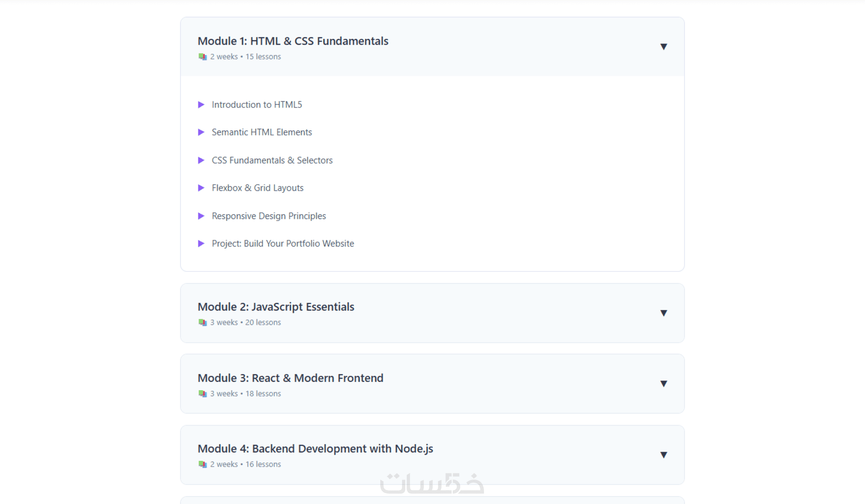865x504 pixels.
Task: Expand Module 3 React arrow
Action: pos(663,384)
